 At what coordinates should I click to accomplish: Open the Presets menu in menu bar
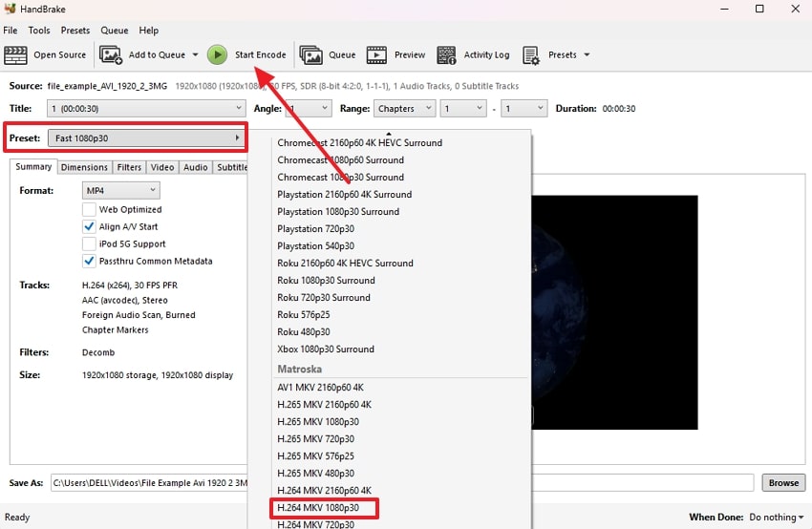click(75, 31)
